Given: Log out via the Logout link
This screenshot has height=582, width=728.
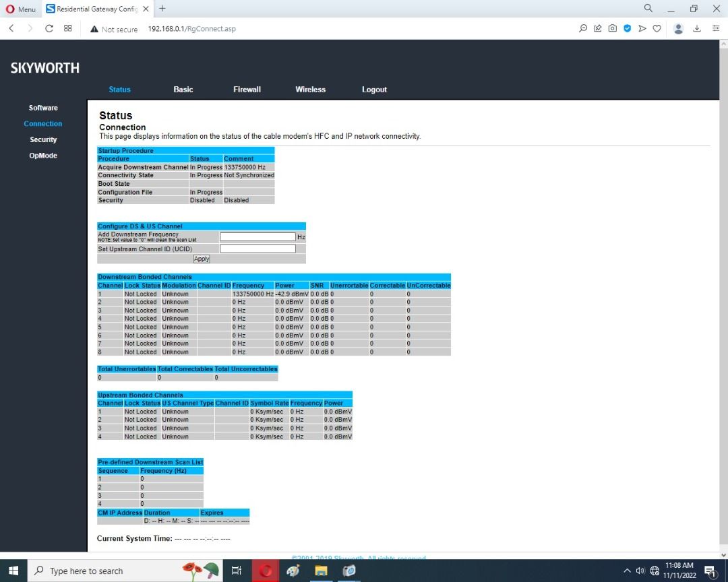Looking at the screenshot, I should pos(374,90).
